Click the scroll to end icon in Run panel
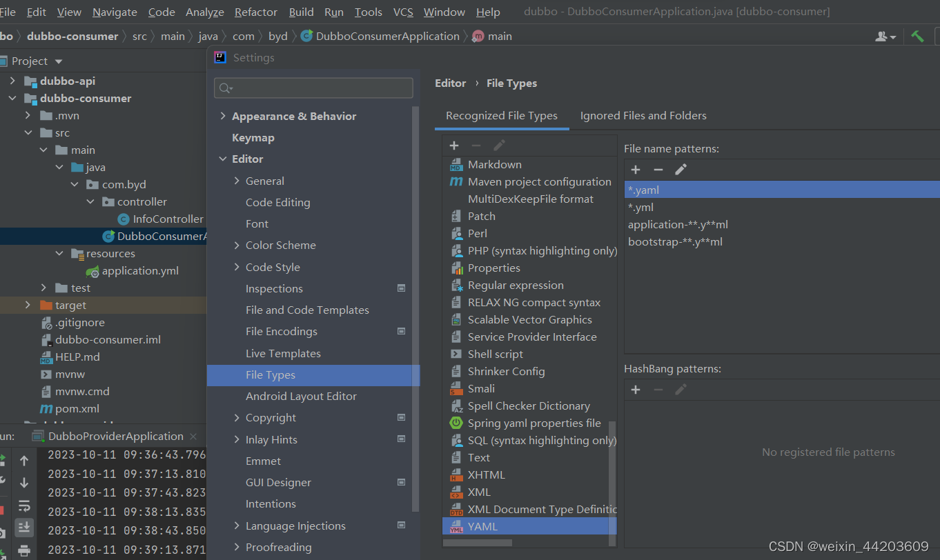Screen dimensions: 940x560 coord(24,528)
